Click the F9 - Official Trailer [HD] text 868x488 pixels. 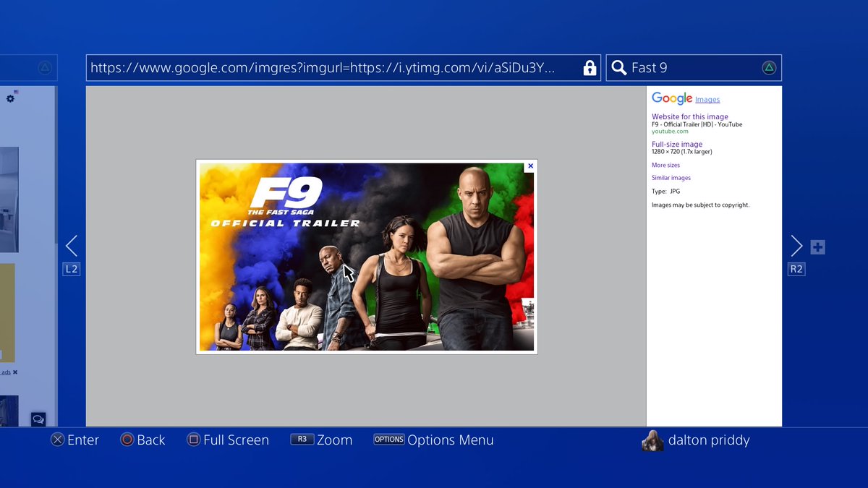click(697, 124)
